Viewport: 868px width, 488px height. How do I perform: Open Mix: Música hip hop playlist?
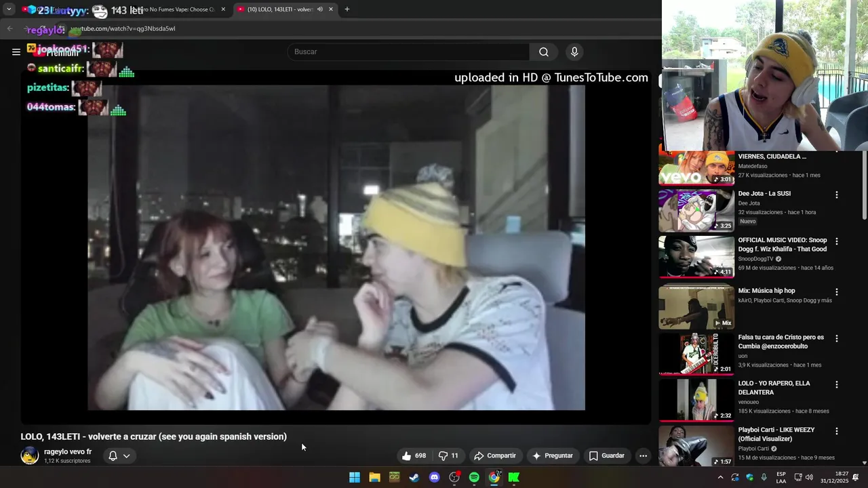(766, 291)
